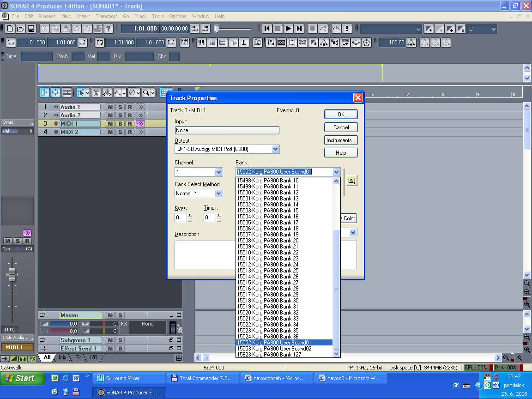
Task: Cancel the Track Properties dialog
Action: [x=341, y=127]
